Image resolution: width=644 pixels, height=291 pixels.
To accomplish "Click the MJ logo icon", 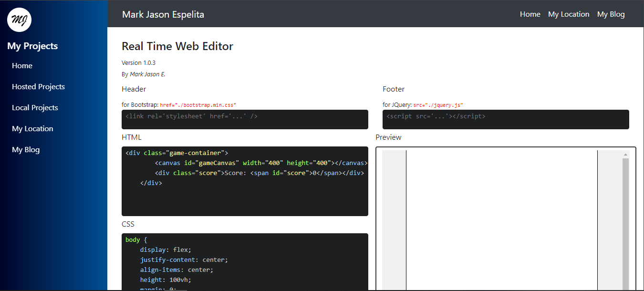I will (x=19, y=20).
